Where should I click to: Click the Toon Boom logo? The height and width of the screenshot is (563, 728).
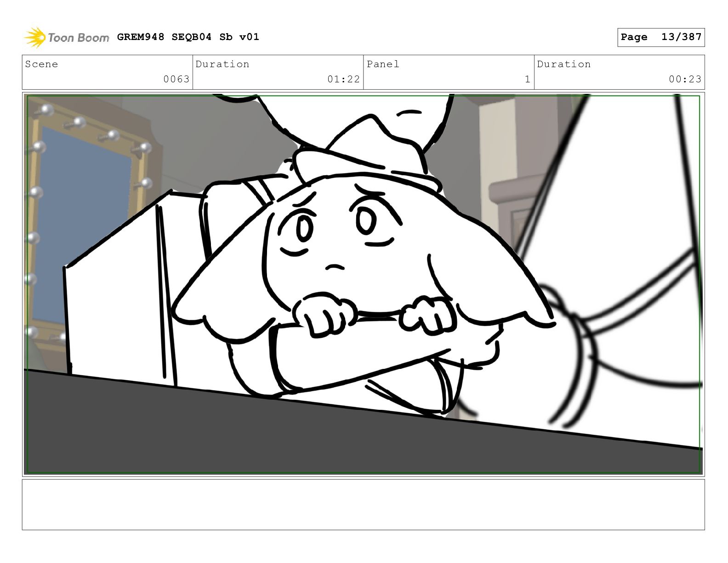point(67,37)
